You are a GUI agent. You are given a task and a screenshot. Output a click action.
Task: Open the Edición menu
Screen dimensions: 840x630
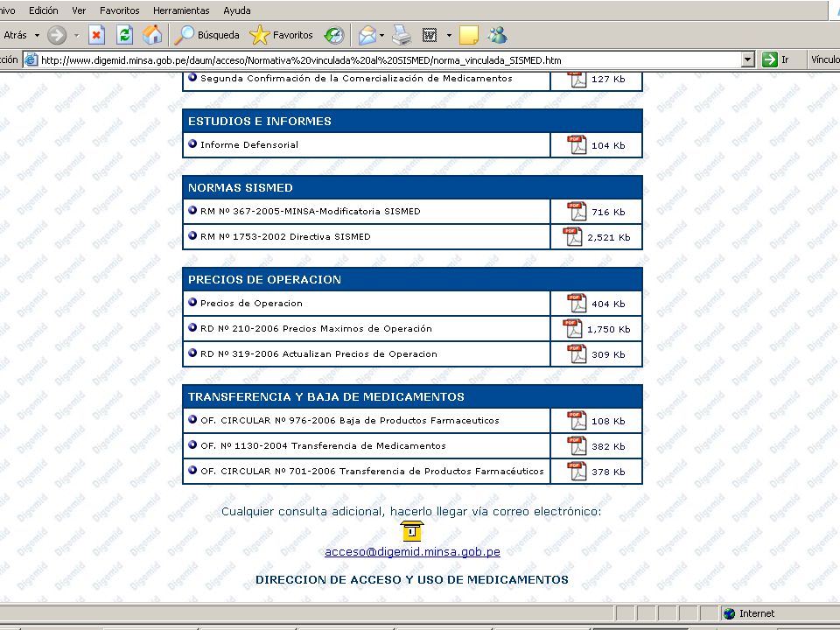(x=44, y=10)
